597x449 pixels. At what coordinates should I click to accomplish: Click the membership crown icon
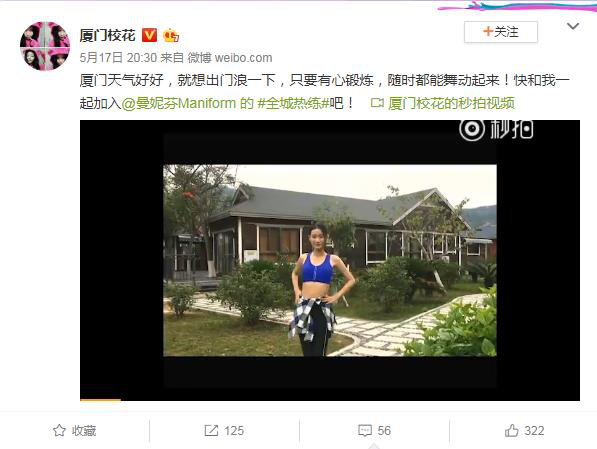(171, 35)
